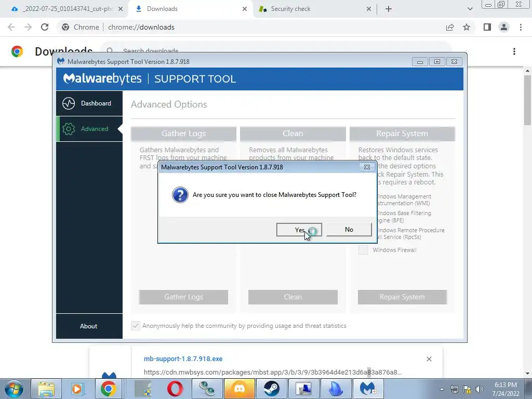Expand the Chrome tab search chevron

pos(470,9)
